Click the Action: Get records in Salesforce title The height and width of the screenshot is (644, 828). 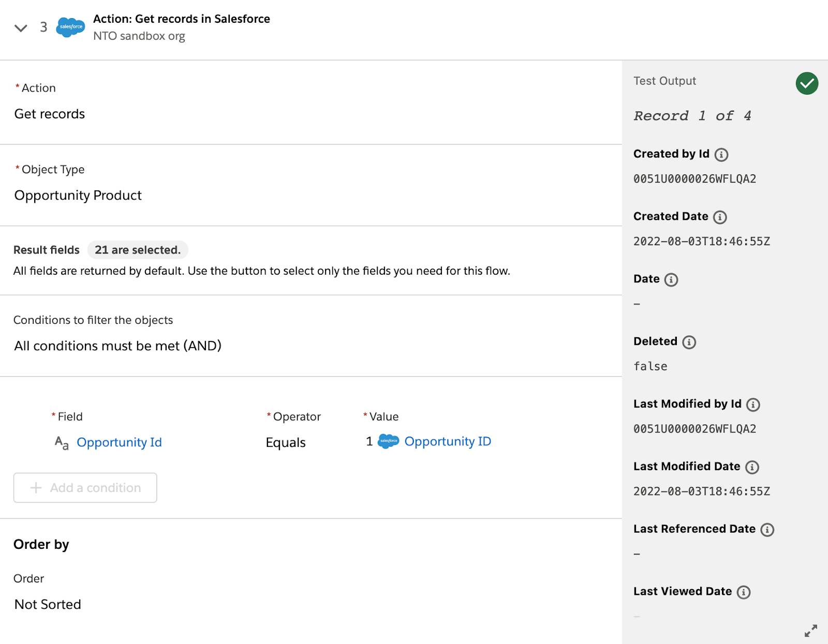[x=182, y=19]
